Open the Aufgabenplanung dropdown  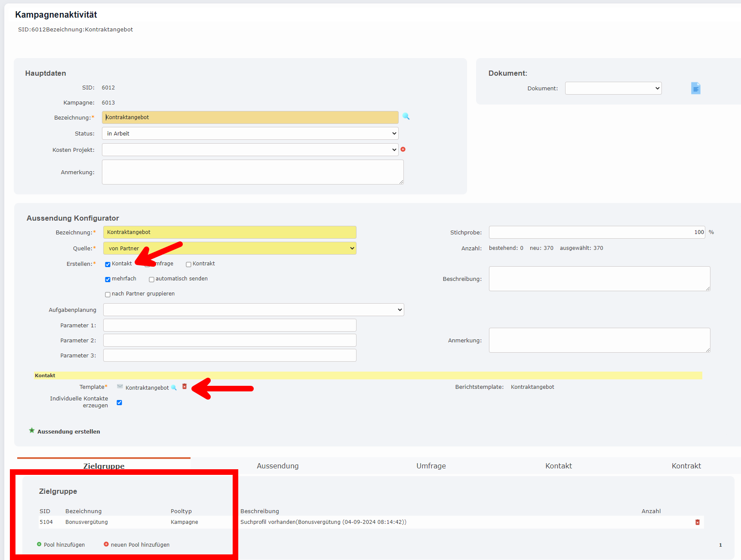point(253,310)
